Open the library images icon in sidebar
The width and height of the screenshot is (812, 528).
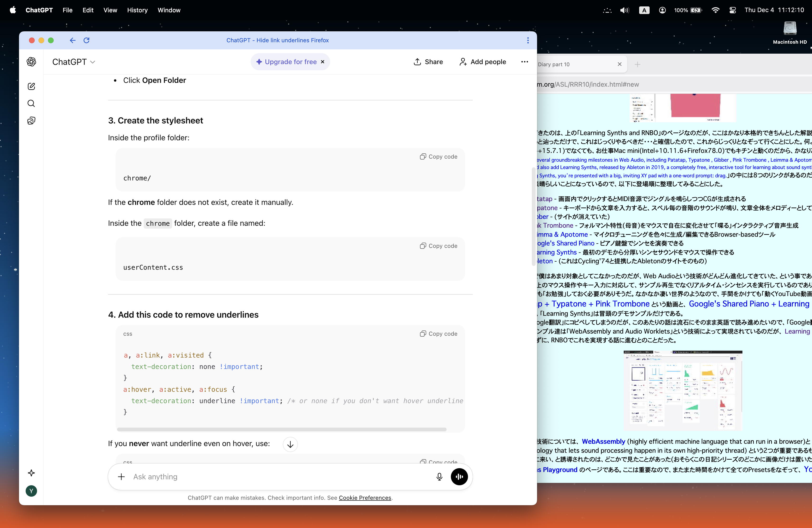coord(31,121)
